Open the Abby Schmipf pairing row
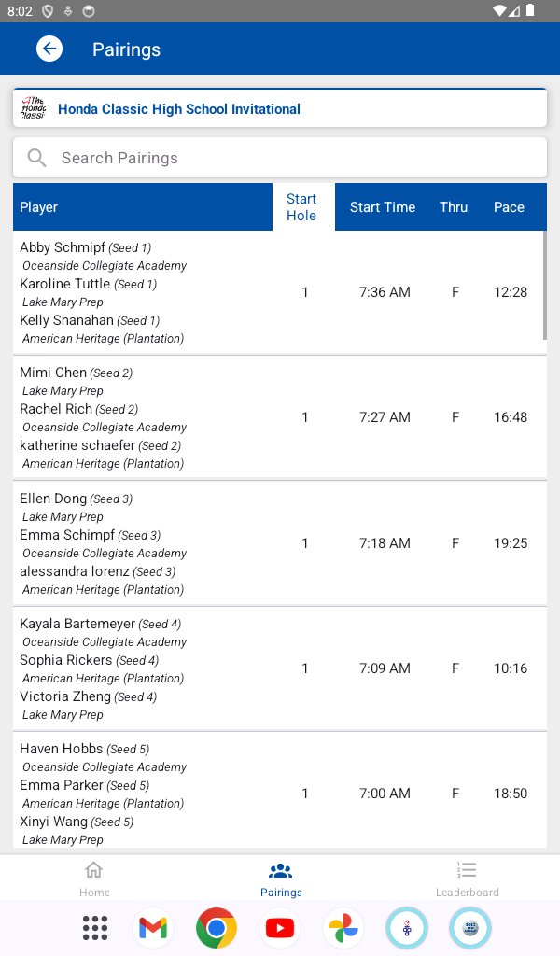The height and width of the screenshot is (956, 560). 280,292
